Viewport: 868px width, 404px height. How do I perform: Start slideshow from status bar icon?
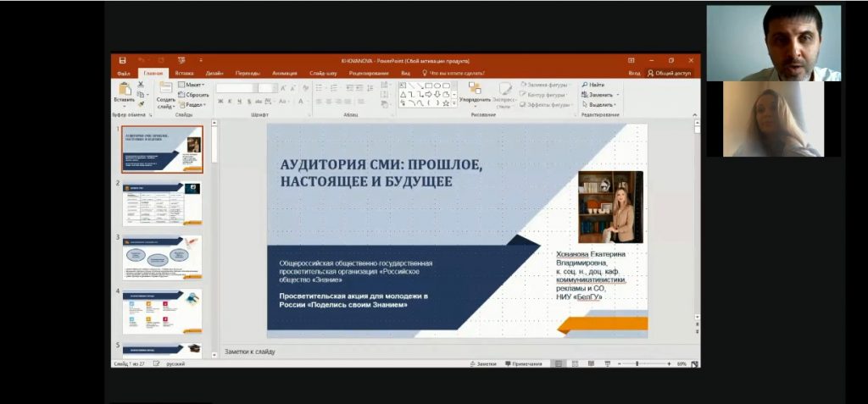tap(607, 363)
